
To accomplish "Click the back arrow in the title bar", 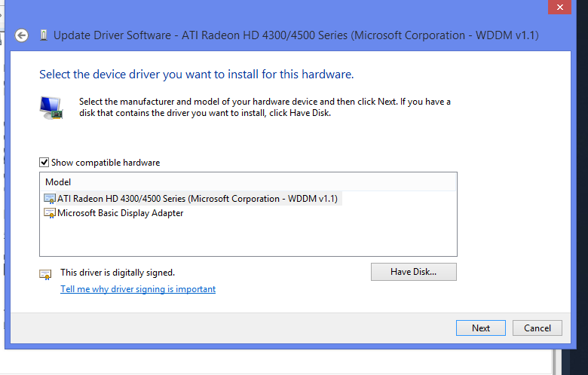I will [22, 35].
